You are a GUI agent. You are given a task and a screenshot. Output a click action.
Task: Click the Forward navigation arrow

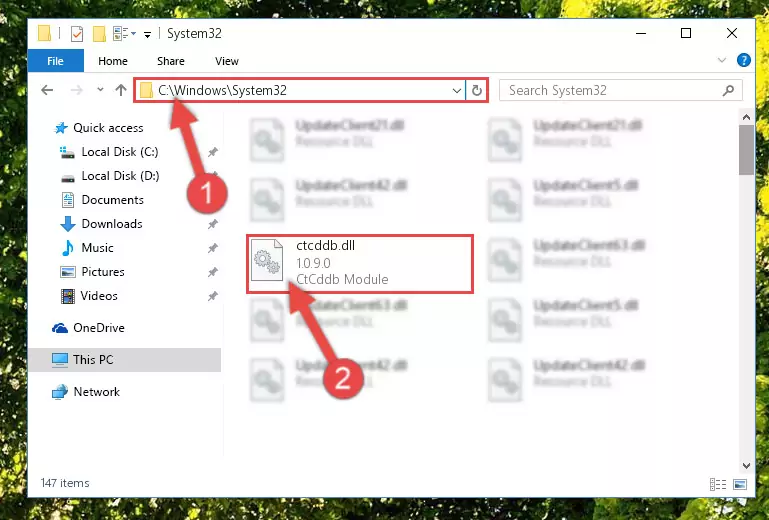click(77, 90)
